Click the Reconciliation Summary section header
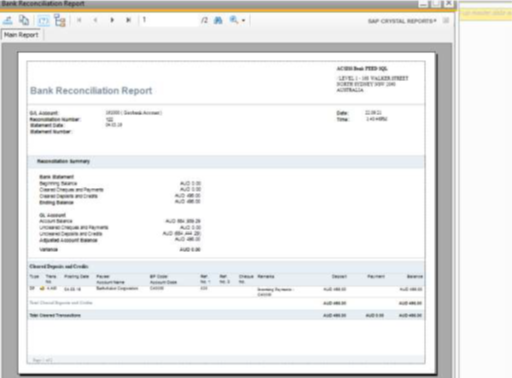This screenshot has width=512, height=378. [x=63, y=161]
